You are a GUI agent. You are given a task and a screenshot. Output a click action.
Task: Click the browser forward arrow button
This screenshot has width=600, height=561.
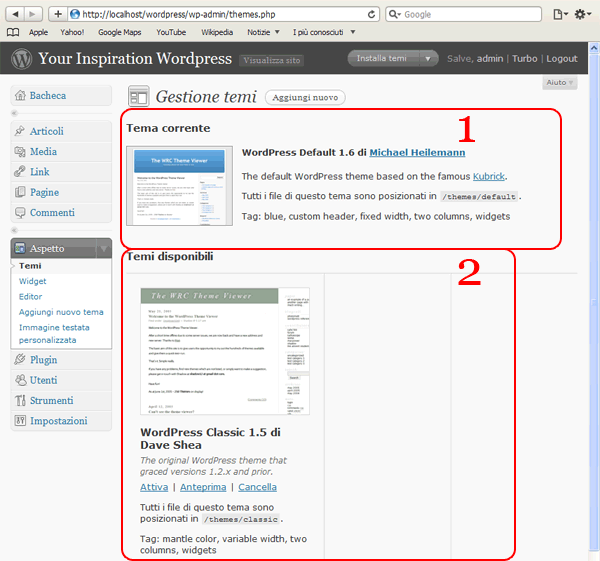click(x=33, y=15)
